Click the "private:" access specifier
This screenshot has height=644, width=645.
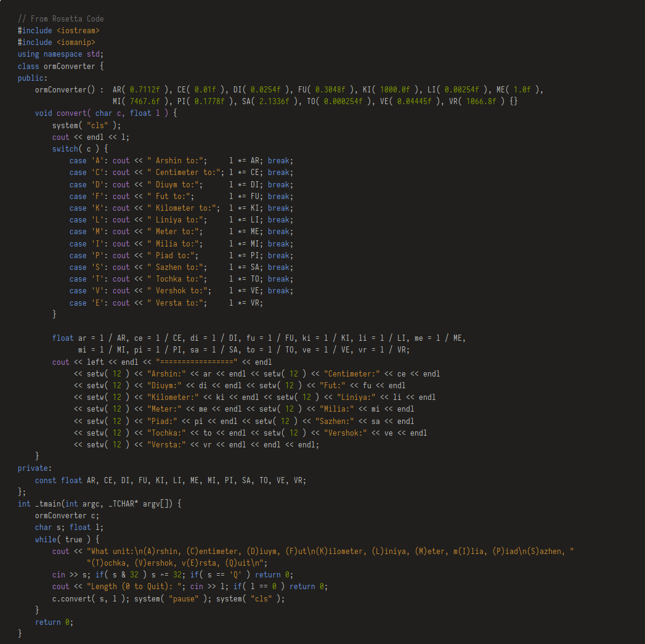point(34,469)
